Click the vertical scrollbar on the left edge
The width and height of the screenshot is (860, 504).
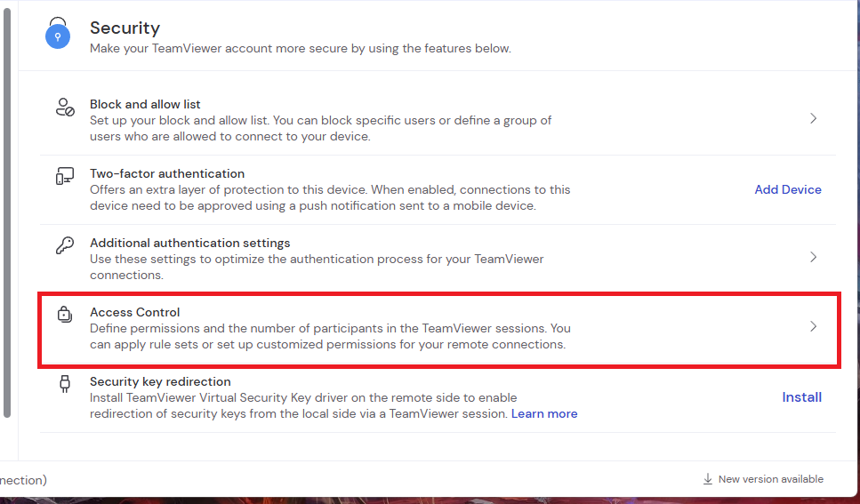click(6, 212)
